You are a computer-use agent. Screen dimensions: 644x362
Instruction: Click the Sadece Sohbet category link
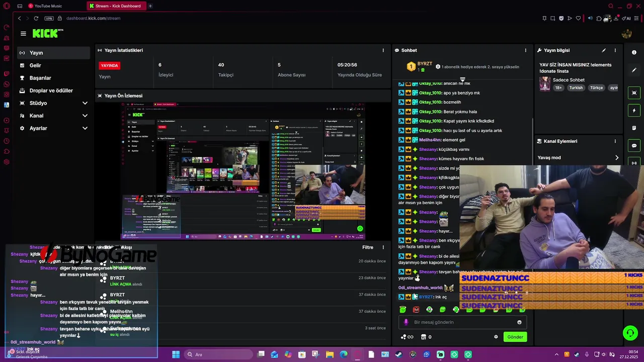coord(569,80)
